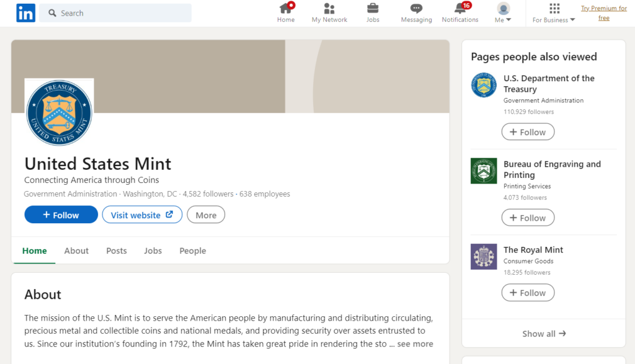Click the 4,582 followers text
The height and width of the screenshot is (364, 635).
tap(208, 194)
